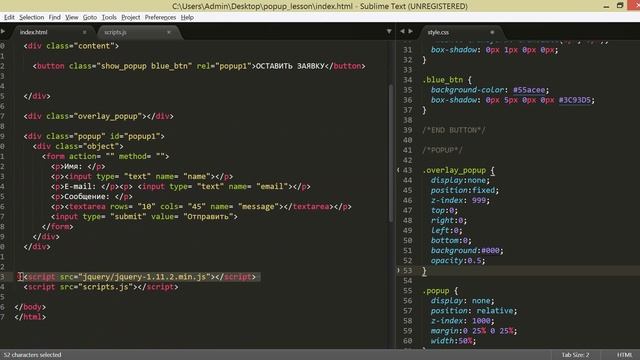Open the Selection menu

click(31, 17)
